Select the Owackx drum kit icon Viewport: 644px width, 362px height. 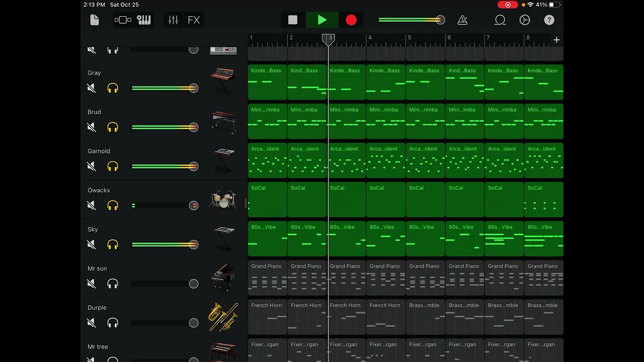click(223, 200)
